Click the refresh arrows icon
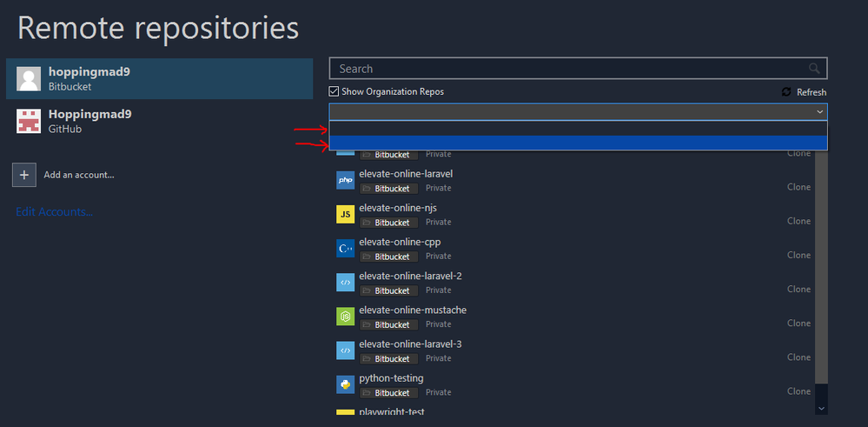Image resolution: width=868 pixels, height=427 pixels. pos(786,92)
